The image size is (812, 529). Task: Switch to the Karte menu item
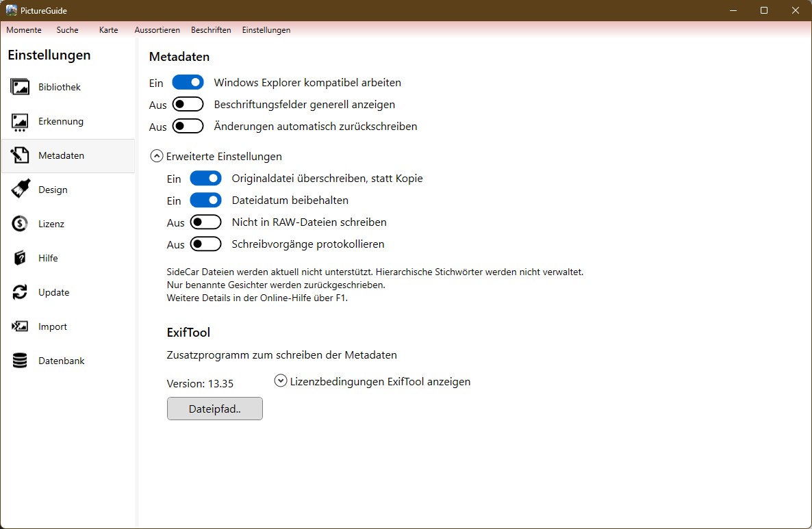108,30
